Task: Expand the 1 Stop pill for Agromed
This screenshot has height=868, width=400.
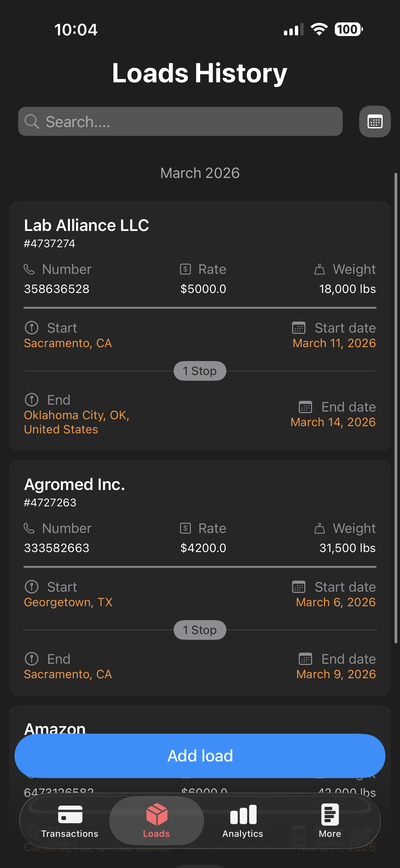Action: tap(200, 630)
